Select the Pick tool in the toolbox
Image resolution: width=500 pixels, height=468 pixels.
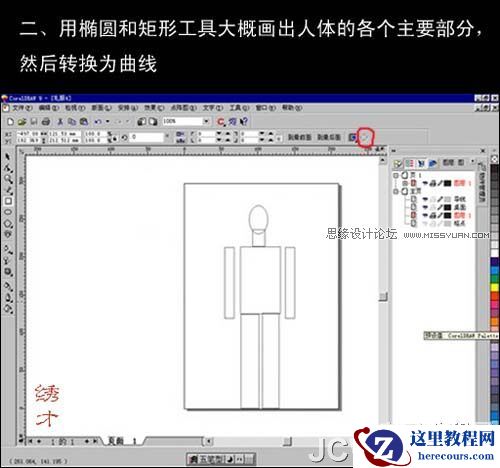8,157
